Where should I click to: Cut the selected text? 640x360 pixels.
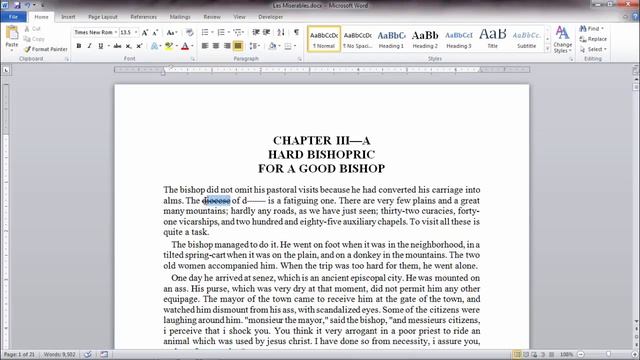(32, 29)
